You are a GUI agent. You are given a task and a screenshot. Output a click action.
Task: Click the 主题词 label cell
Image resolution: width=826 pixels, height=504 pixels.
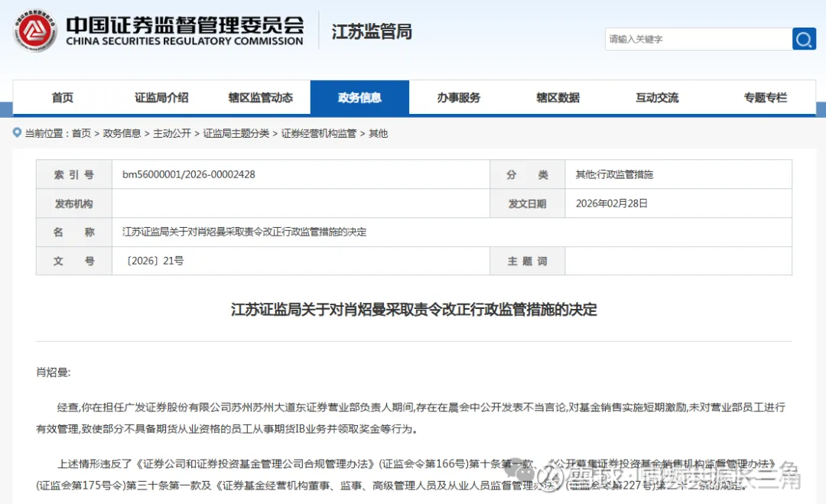coord(527,261)
